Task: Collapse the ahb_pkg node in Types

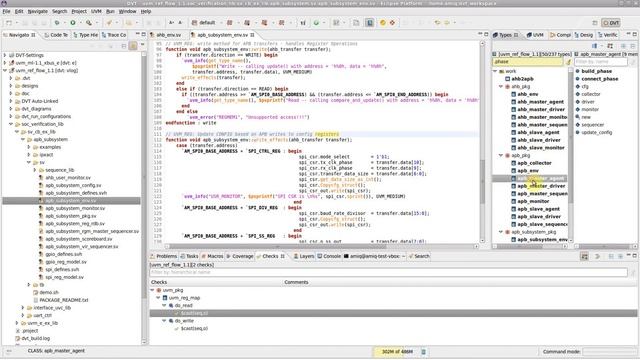Action: click(501, 87)
